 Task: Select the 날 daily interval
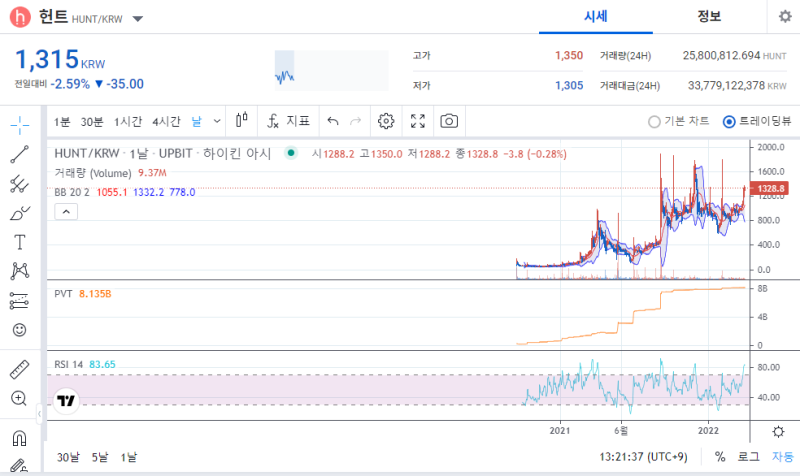(x=196, y=121)
